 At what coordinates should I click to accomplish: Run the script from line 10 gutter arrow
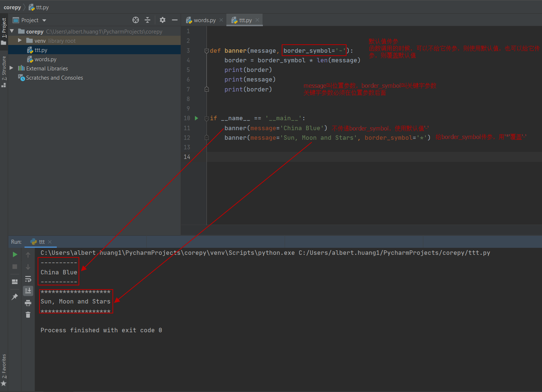point(197,118)
